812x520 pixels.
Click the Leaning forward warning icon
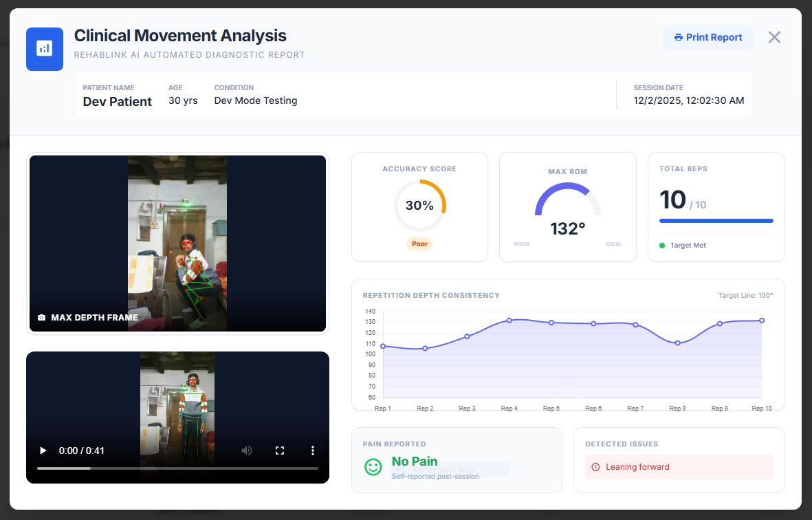pos(595,467)
